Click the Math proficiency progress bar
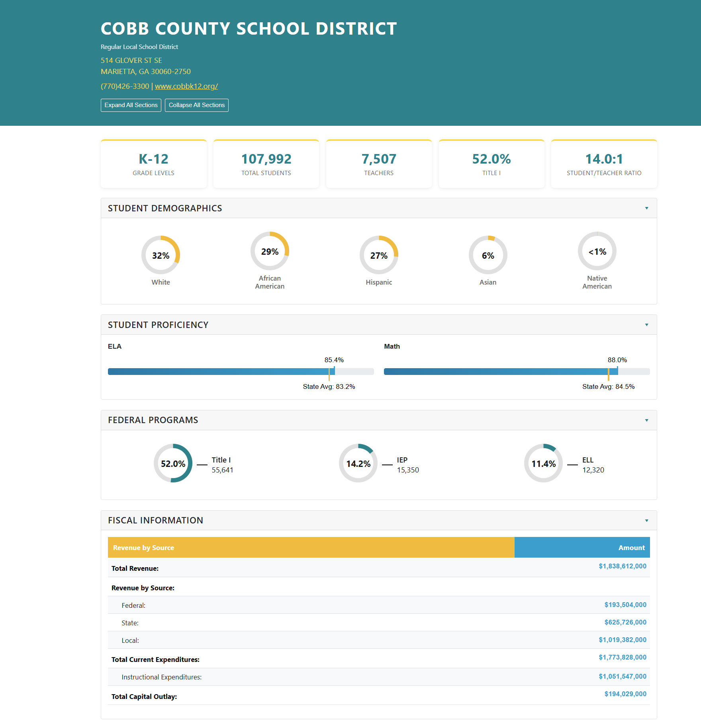Image resolution: width=701 pixels, height=728 pixels. 517,372
